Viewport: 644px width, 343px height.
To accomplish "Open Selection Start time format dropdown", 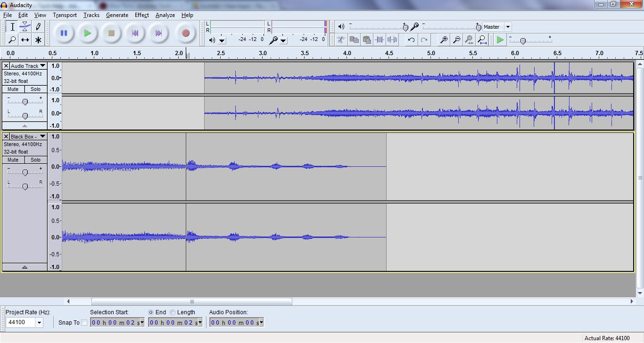I will [x=141, y=323].
